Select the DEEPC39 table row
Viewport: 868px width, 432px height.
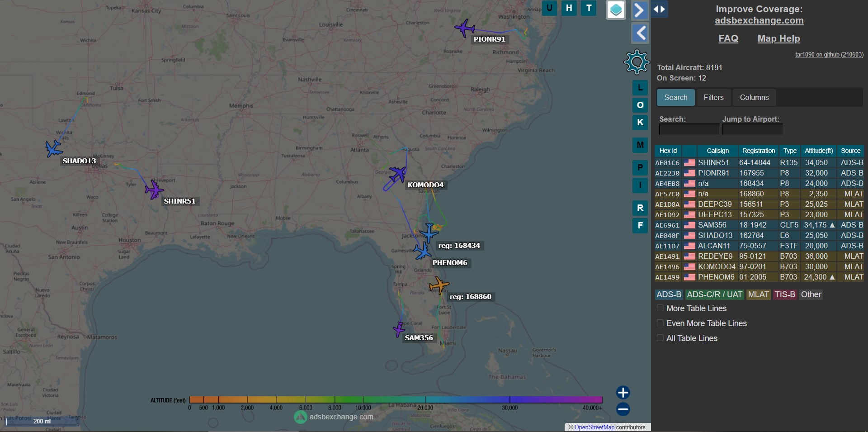click(759, 204)
